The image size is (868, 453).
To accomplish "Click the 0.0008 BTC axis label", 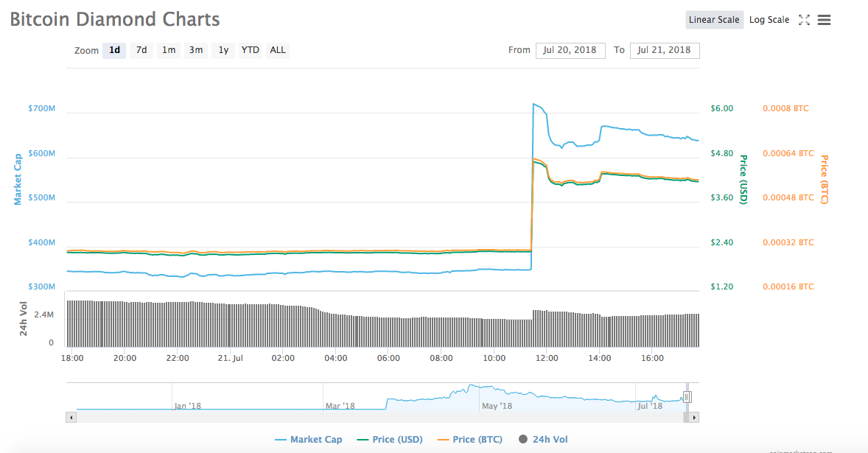I will [785, 108].
